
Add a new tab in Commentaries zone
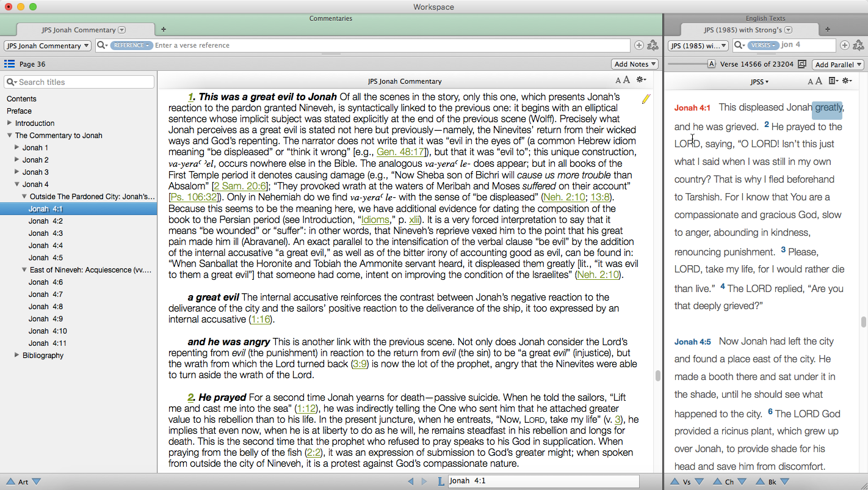coord(163,29)
